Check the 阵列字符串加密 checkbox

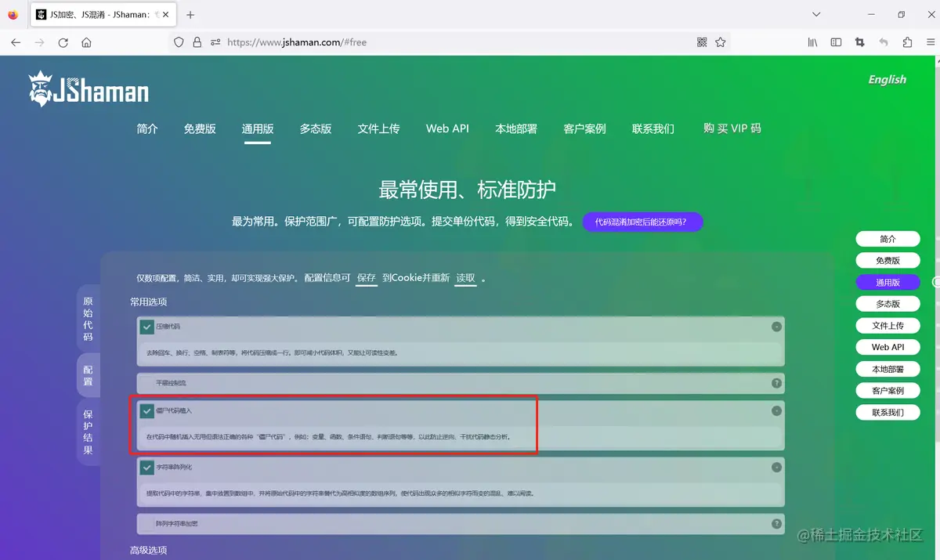coord(146,523)
